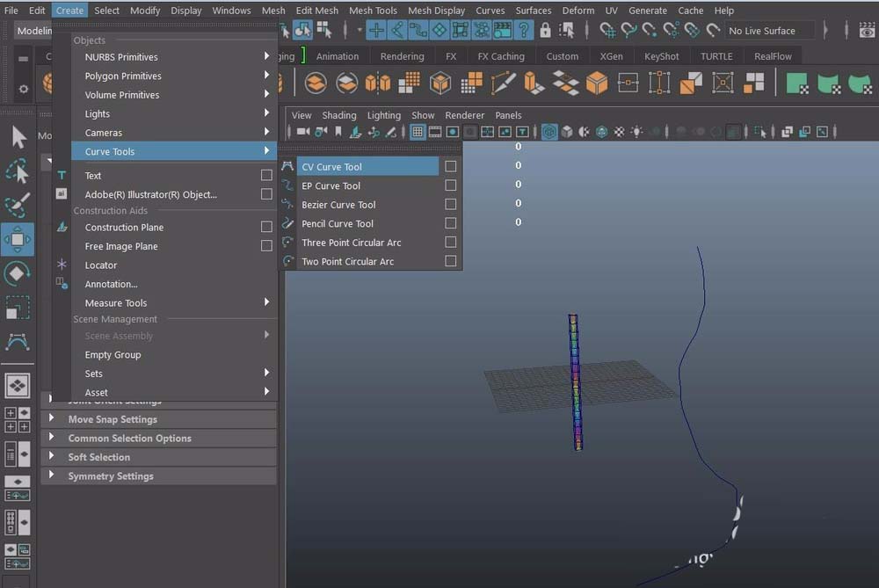Switch to the Rendering shelf tab
The width and height of the screenshot is (879, 588).
[x=402, y=56]
